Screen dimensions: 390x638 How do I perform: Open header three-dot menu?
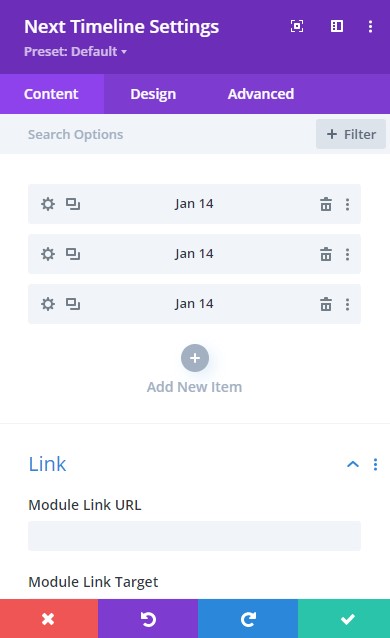click(370, 26)
